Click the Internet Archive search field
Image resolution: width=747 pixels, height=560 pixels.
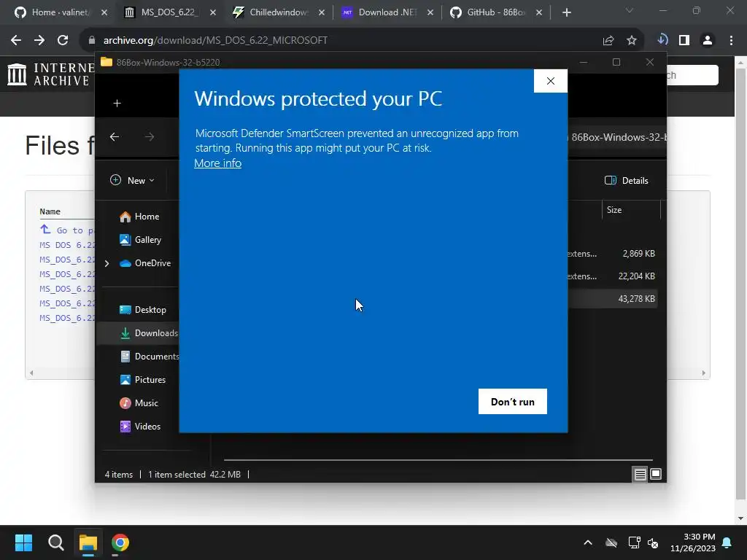click(693, 75)
